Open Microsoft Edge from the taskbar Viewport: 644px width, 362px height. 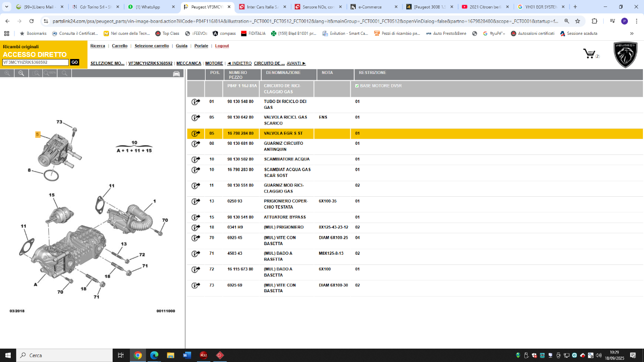[x=154, y=355]
